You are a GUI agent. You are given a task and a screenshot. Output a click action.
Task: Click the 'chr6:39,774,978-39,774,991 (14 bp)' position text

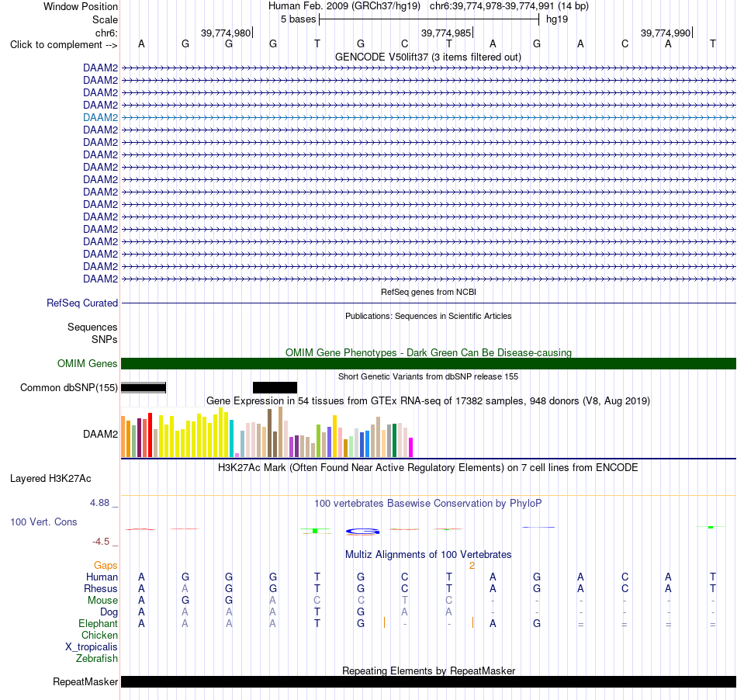coord(509,6)
